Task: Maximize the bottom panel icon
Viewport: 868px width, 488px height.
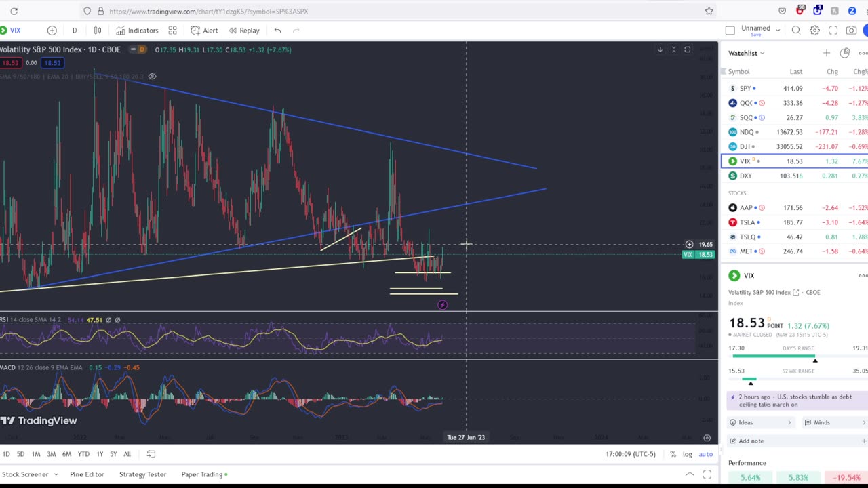Action: click(x=707, y=474)
